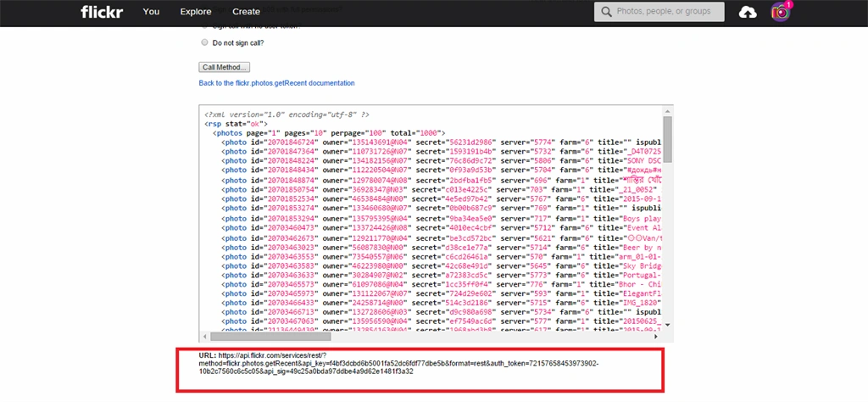This screenshot has height=402, width=868.
Task: Select the 'Do not sign call?' radio
Action: pos(205,42)
